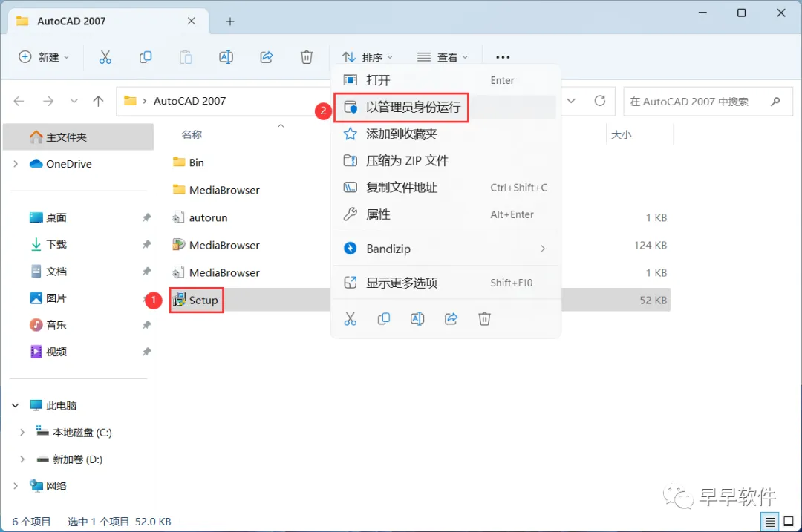The width and height of the screenshot is (802, 532).
Task: Select 显示更多选项 in the context menu
Action: click(445, 283)
